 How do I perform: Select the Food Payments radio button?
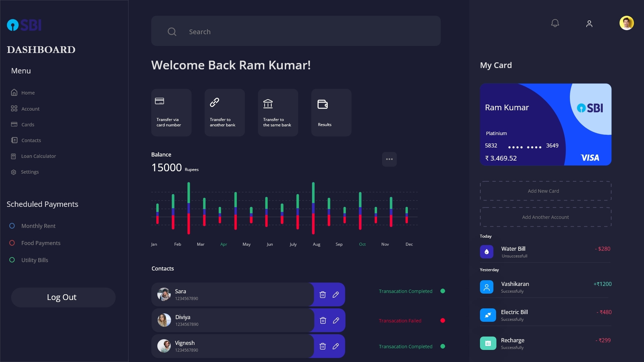[x=12, y=243]
